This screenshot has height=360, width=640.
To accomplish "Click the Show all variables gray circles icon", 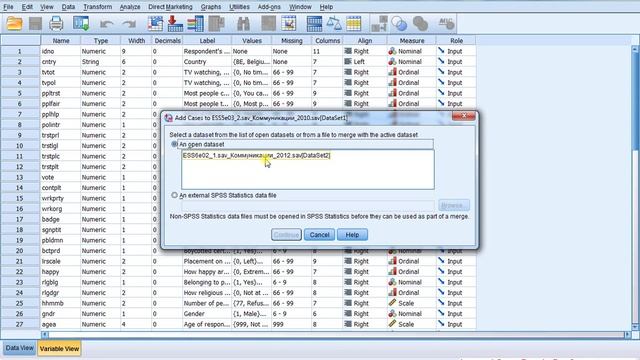I will 420,24.
